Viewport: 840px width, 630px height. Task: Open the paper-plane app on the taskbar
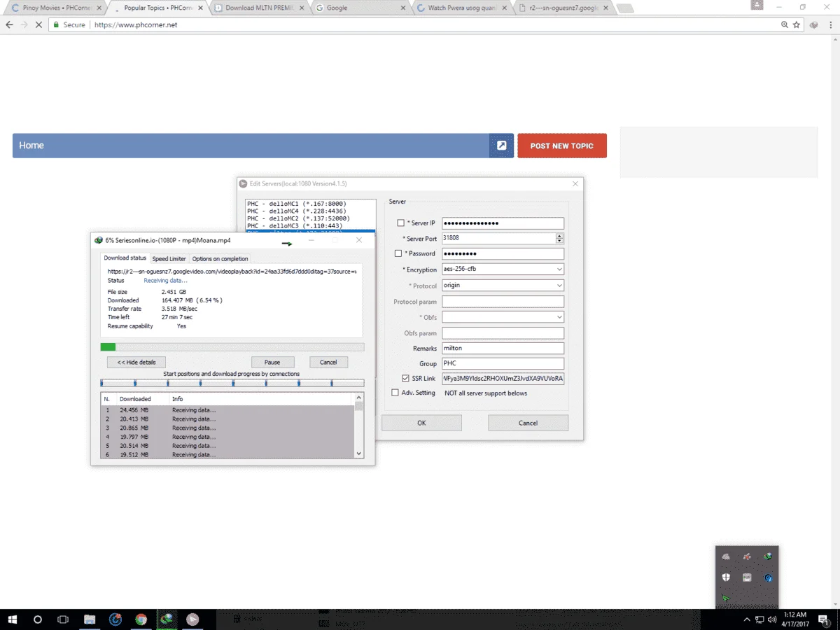(192, 619)
